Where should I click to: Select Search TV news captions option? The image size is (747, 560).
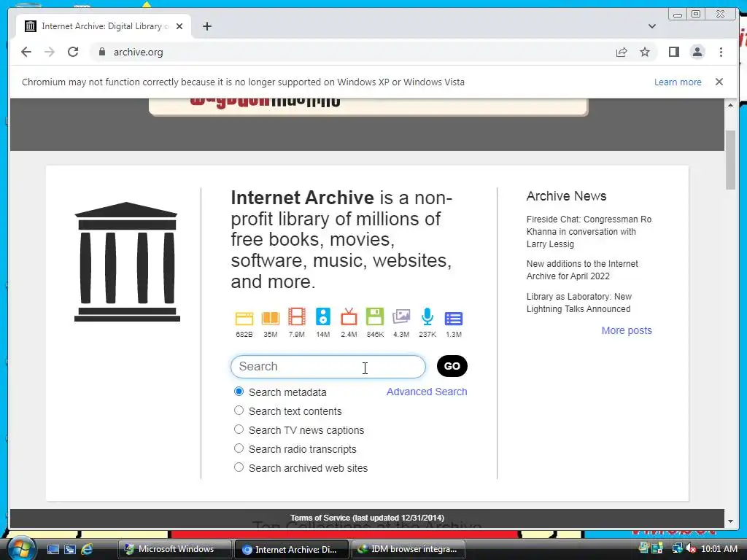tap(239, 429)
